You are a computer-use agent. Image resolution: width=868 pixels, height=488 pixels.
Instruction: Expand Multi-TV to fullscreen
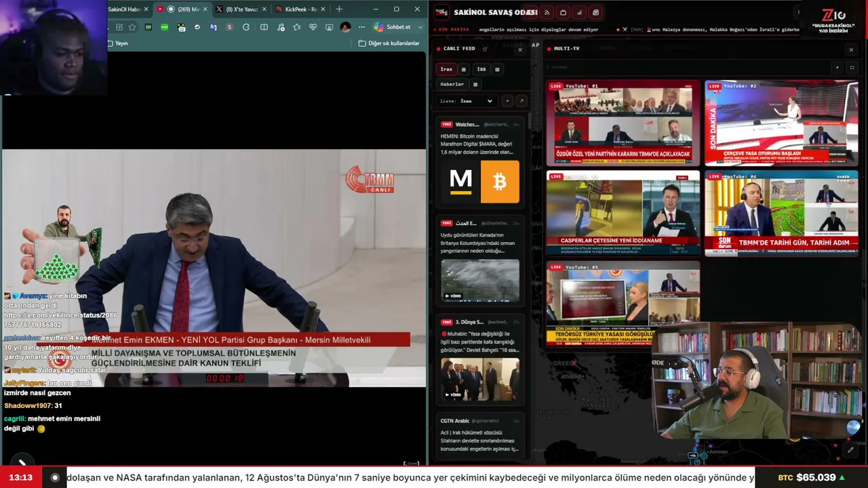tap(852, 68)
